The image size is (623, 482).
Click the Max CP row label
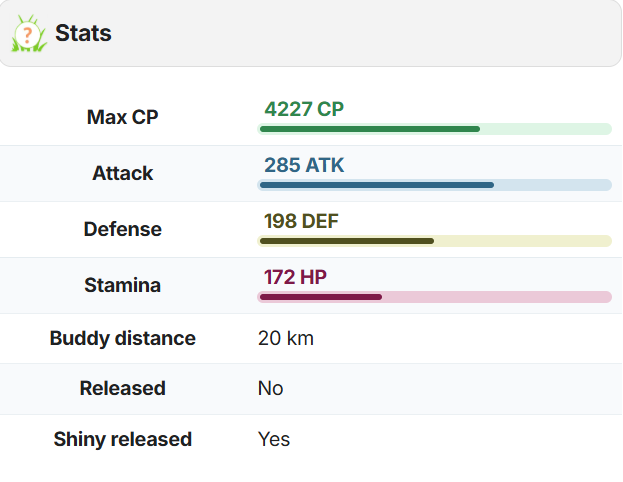pos(122,117)
